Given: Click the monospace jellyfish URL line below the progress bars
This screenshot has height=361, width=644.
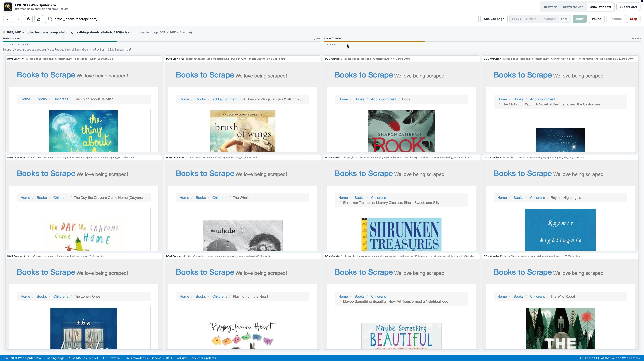Looking at the screenshot, I should click(x=67, y=50).
